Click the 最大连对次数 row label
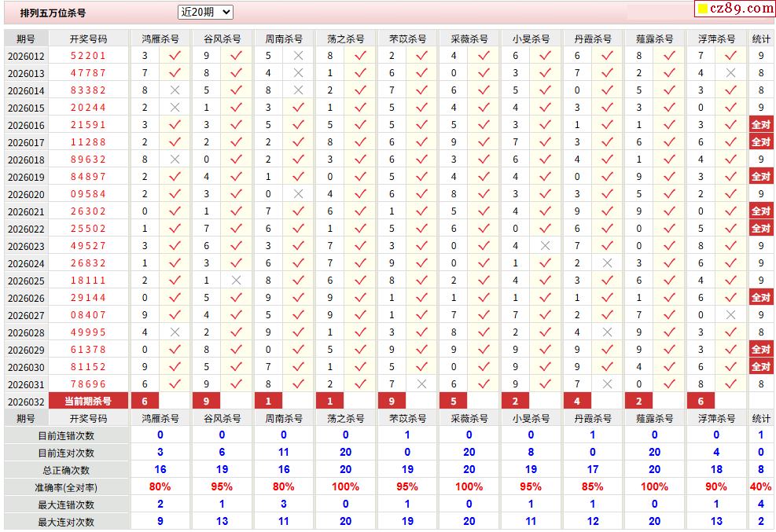776x532 pixels. pos(66,522)
